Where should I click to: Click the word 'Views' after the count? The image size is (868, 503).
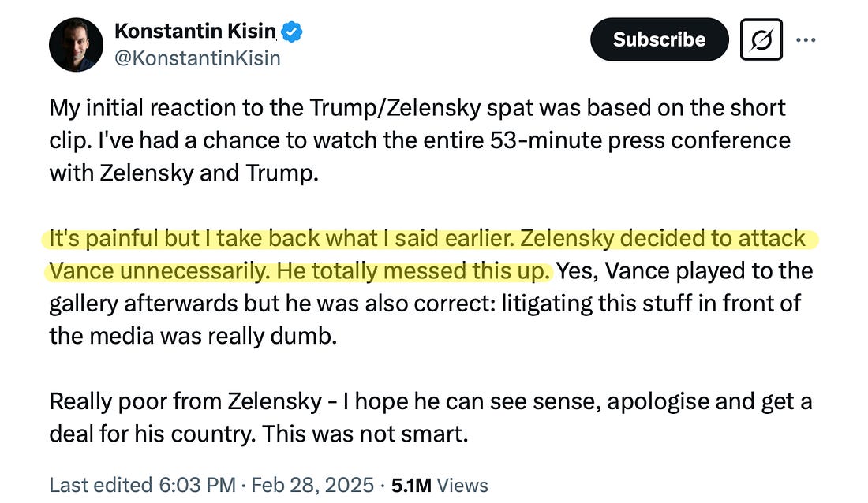[462, 484]
